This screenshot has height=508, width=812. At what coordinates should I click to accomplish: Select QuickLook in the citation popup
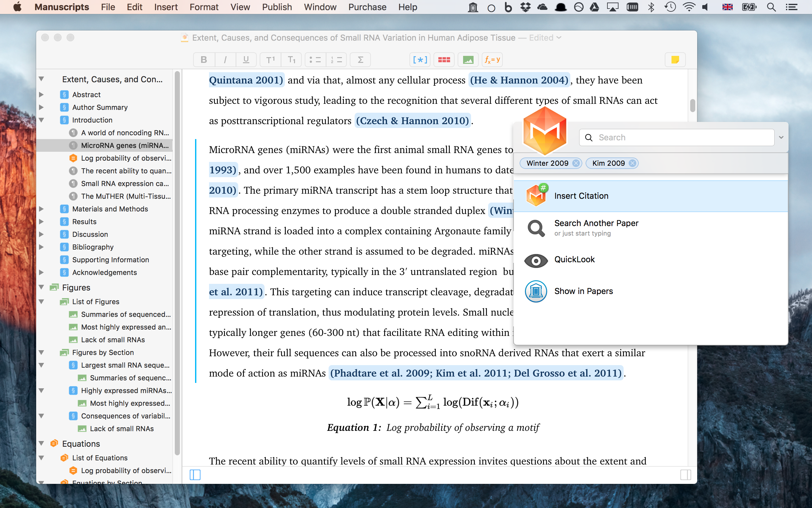651,260
